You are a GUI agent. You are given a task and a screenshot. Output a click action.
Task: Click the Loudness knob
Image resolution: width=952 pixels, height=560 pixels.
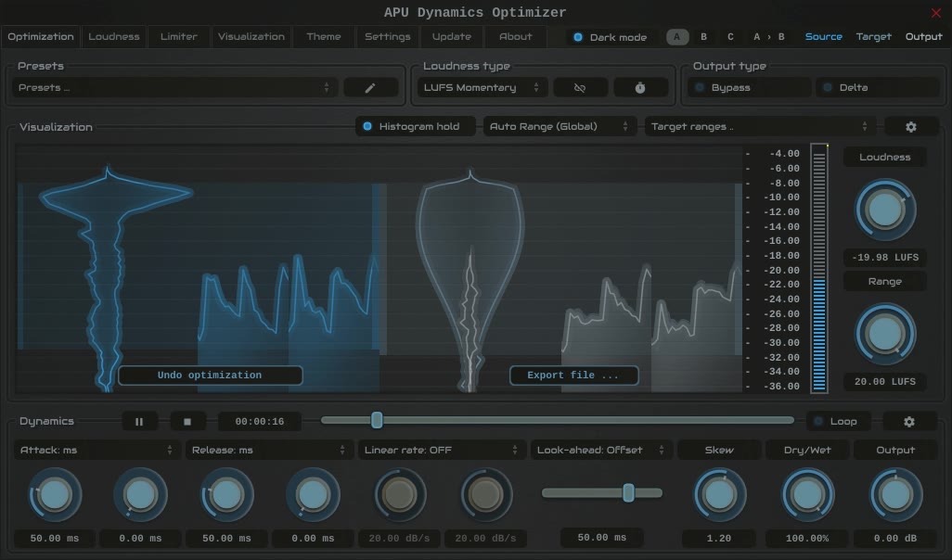point(884,210)
